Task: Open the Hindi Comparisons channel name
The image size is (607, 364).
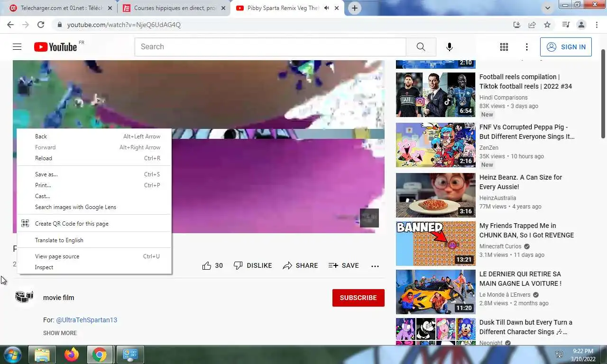Action: pos(503,98)
